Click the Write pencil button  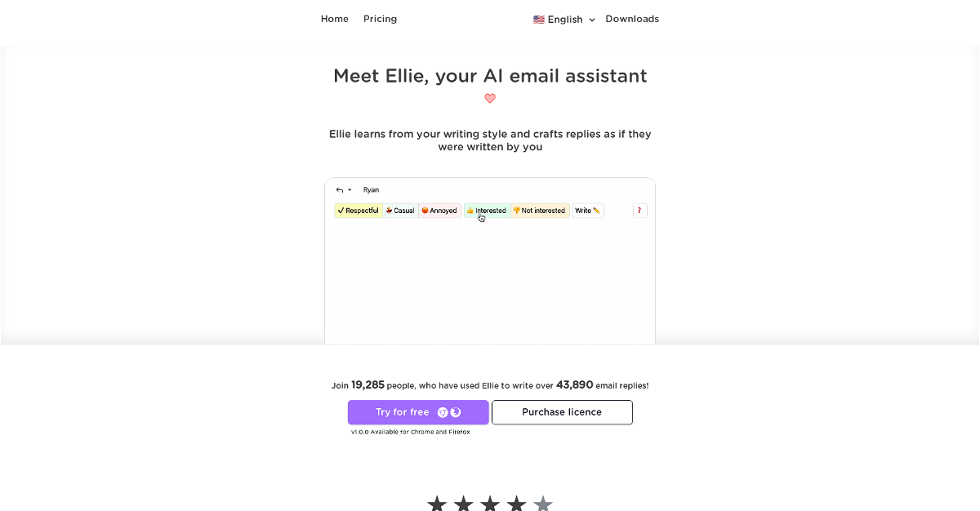pyautogui.click(x=587, y=211)
